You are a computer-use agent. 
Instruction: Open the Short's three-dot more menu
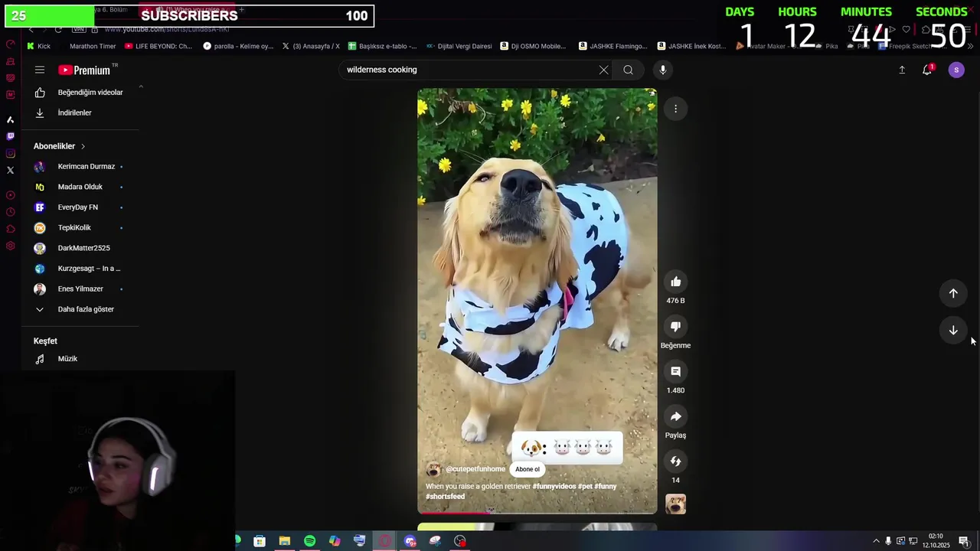point(675,109)
